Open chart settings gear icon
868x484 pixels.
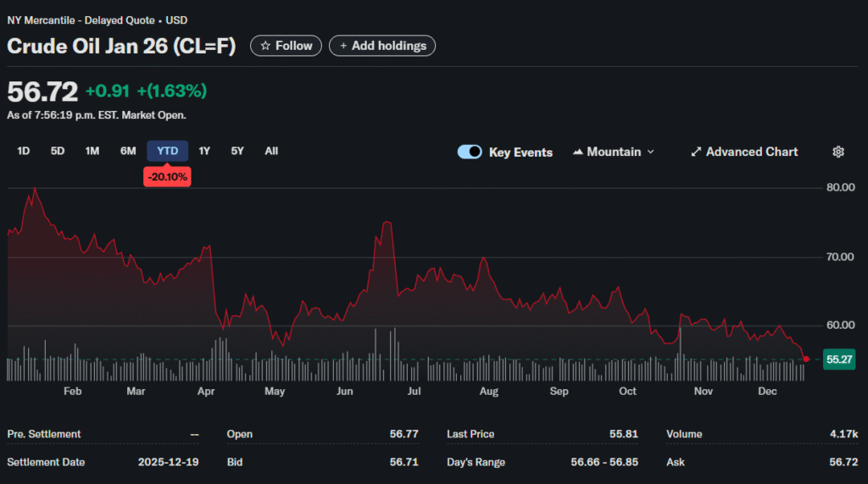838,152
